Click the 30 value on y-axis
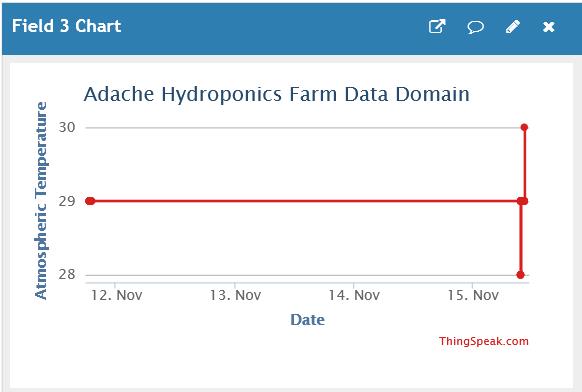 point(67,127)
